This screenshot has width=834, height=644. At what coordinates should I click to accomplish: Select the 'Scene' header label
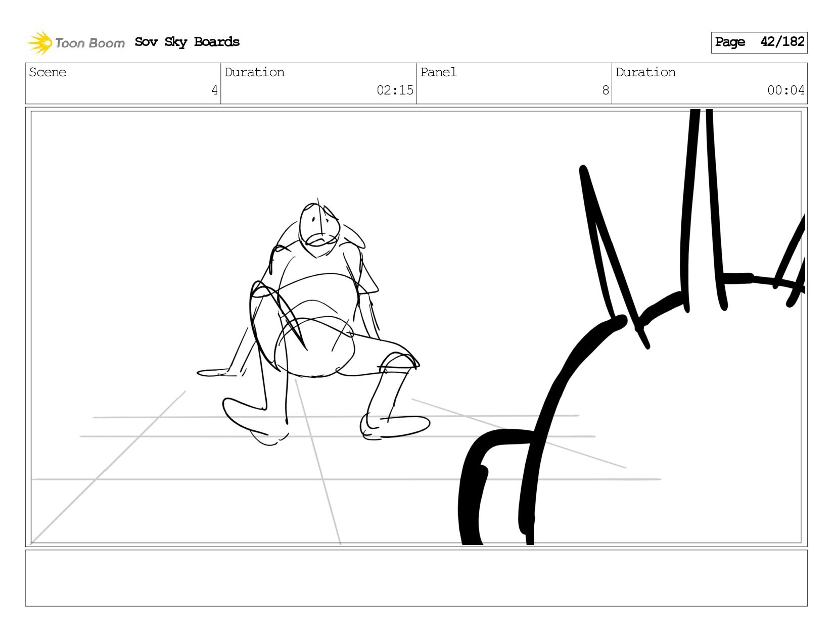click(x=48, y=72)
